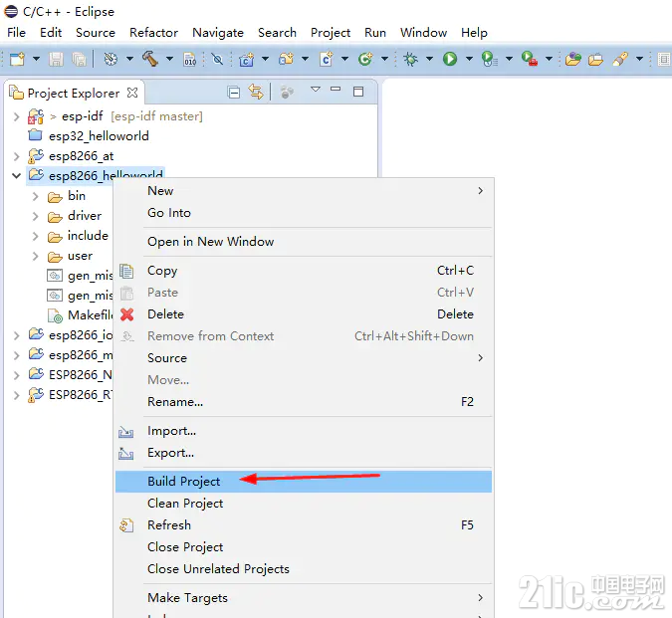Click Refresh in context menu
The height and width of the screenshot is (618, 672).
[304, 525]
